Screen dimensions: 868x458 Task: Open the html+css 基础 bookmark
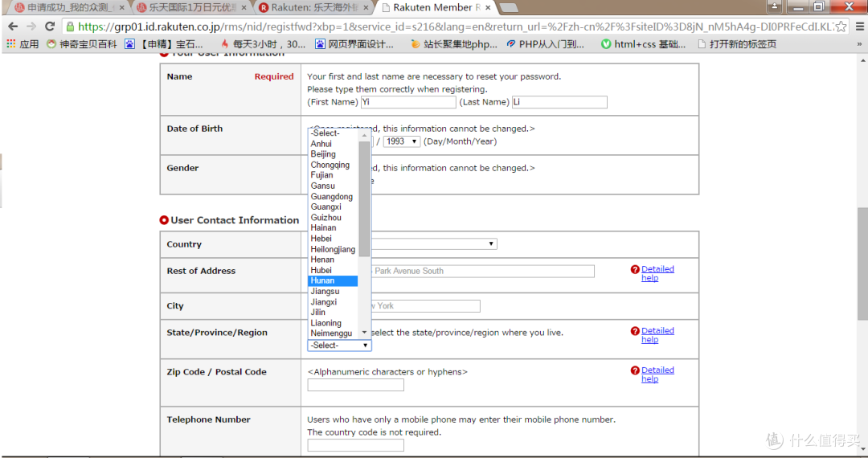coord(644,43)
